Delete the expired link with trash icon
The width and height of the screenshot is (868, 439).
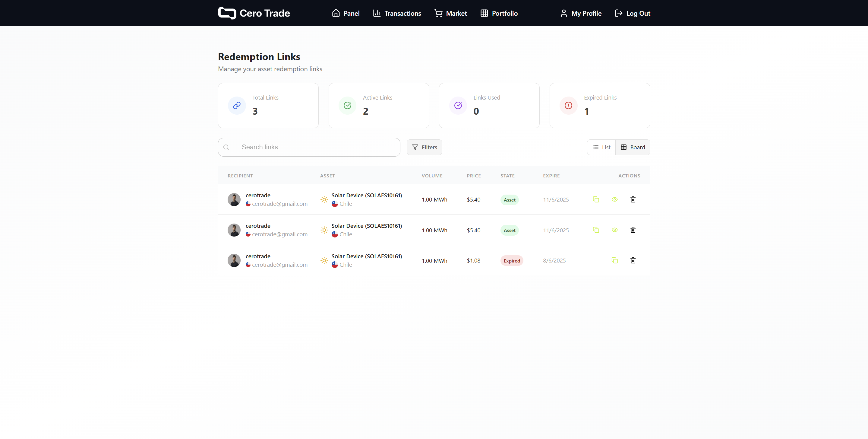(633, 260)
